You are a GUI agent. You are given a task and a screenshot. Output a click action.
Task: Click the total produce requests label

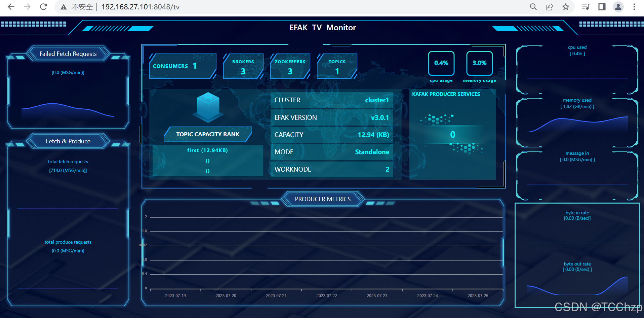68,242
